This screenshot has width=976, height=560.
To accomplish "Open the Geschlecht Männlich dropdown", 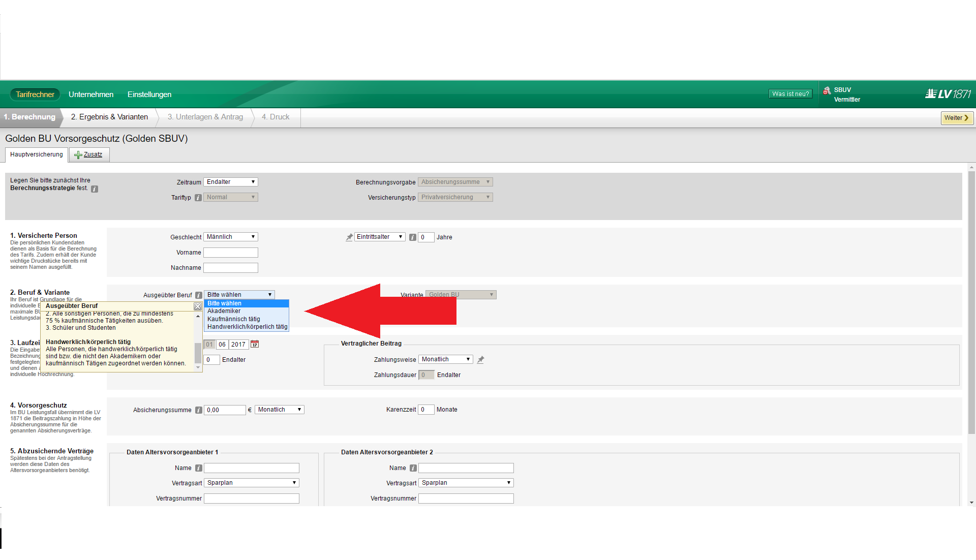I will tap(231, 237).
